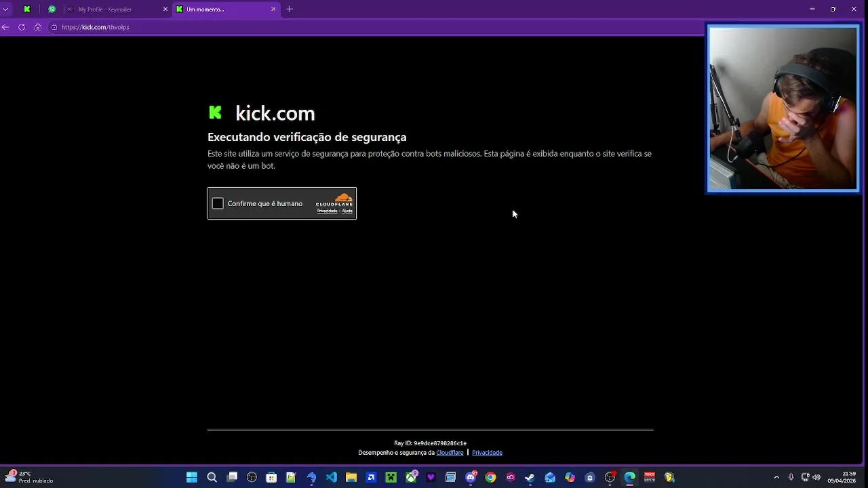Viewport: 868px width, 488px height.
Task: Check the 'Confirme que é humano' checkbox
Action: tap(218, 203)
